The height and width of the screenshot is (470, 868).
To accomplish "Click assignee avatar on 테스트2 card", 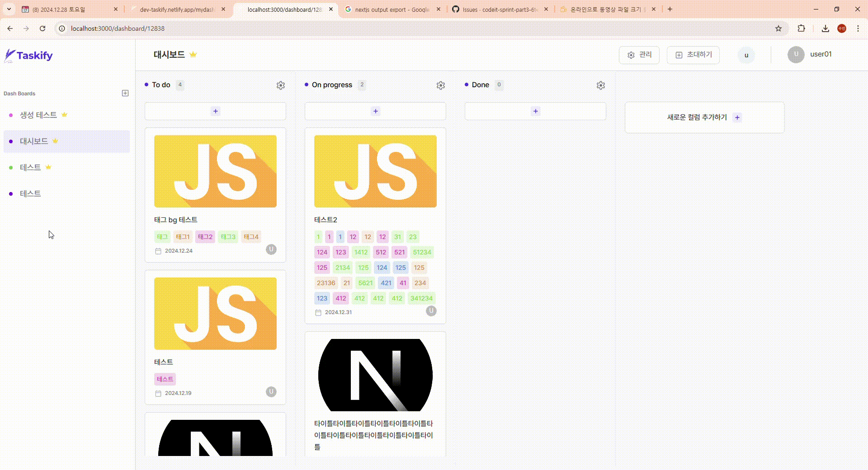I will click(x=431, y=311).
